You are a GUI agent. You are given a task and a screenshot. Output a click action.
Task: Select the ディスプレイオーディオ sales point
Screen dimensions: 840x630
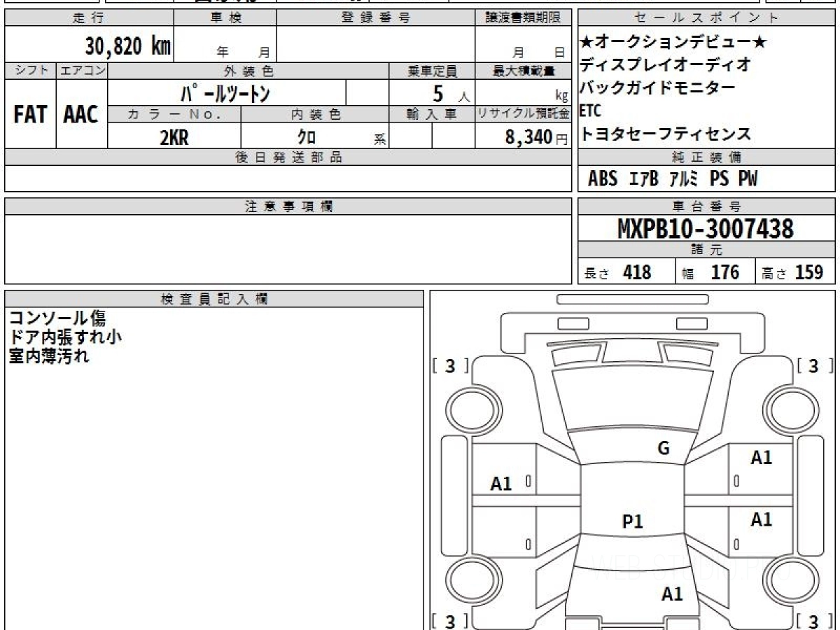[665, 65]
